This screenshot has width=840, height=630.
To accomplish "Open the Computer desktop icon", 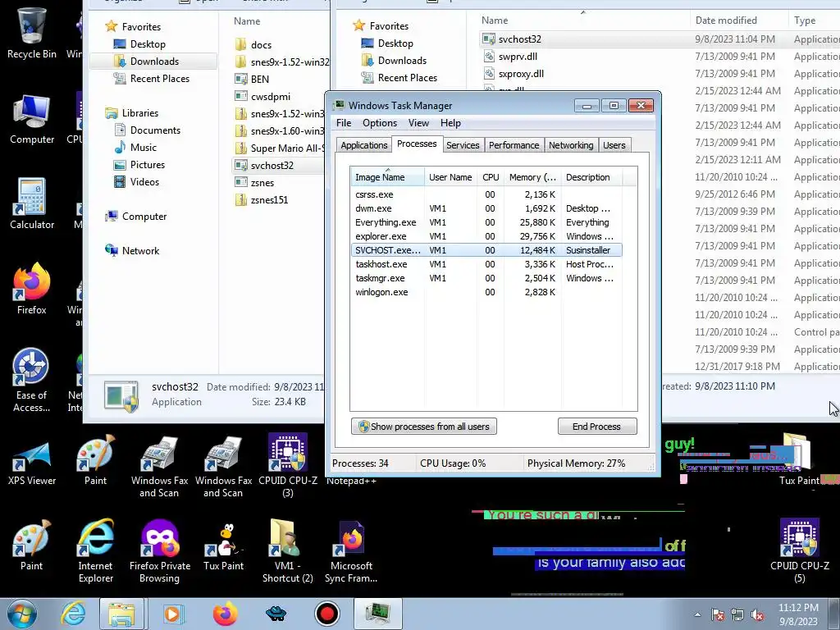I will click(x=32, y=119).
